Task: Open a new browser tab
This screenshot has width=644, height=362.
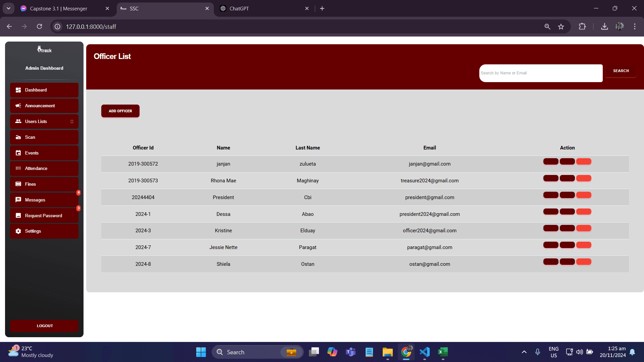Action: point(322,8)
